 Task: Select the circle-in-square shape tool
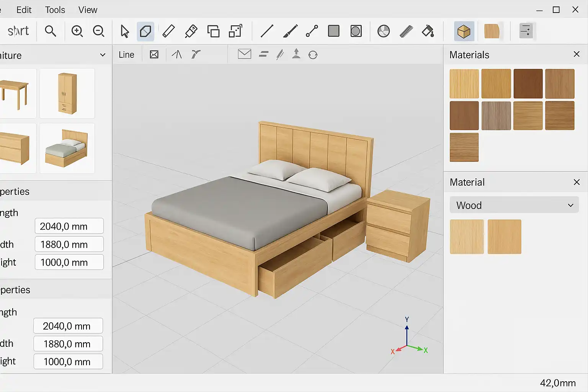coord(356,31)
